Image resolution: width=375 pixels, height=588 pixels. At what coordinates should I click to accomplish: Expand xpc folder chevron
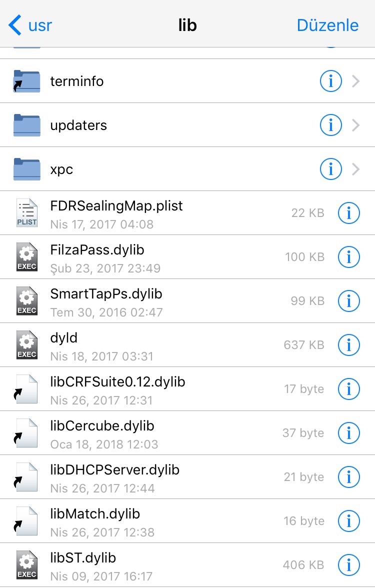[x=356, y=169]
